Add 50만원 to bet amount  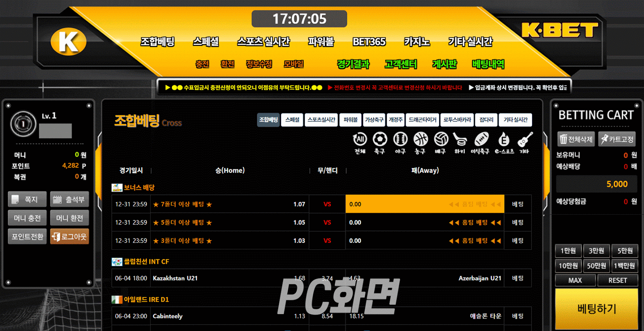point(597,265)
